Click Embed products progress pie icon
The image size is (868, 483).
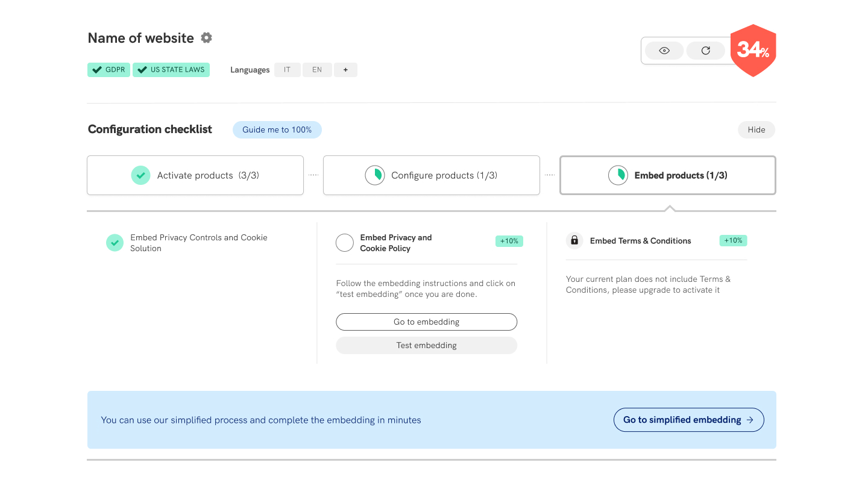[x=618, y=175]
